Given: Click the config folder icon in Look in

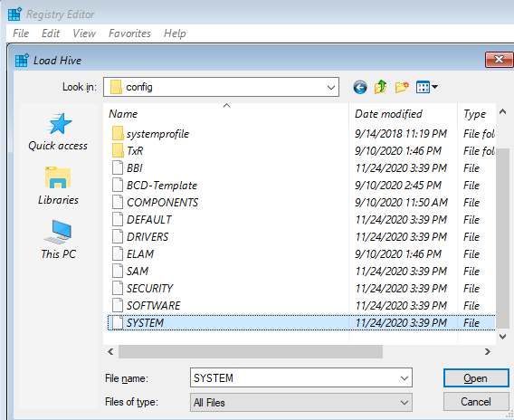Looking at the screenshot, I should pyautogui.click(x=116, y=87).
